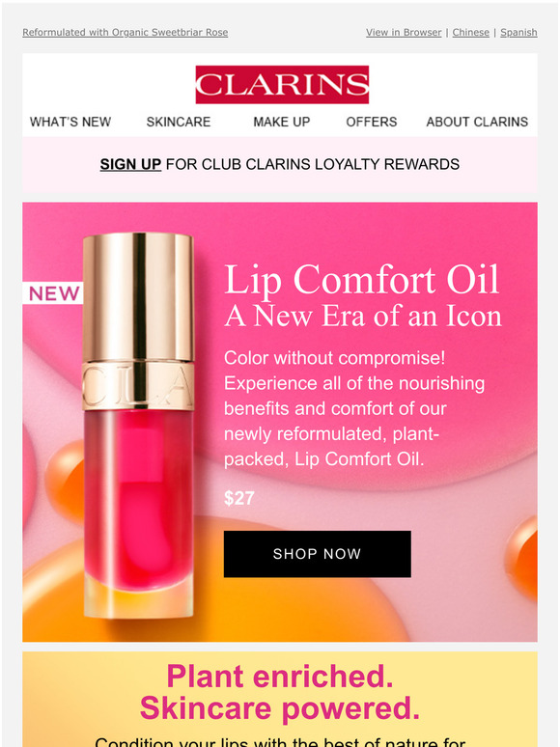Screen dimensions: 560x747
Task: Switch to the Chinese version
Action: (x=471, y=33)
